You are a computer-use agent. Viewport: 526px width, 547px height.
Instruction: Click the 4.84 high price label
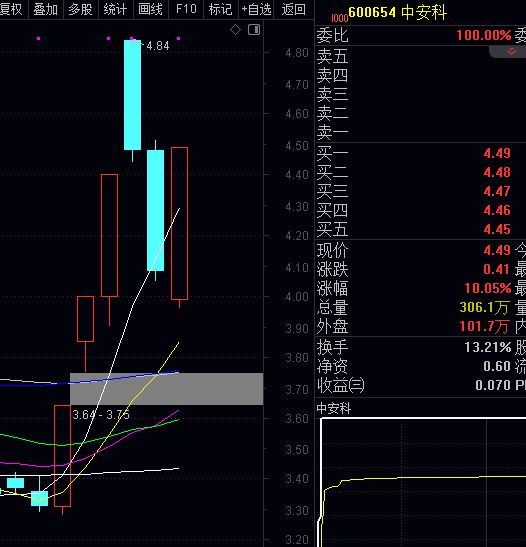(x=158, y=46)
